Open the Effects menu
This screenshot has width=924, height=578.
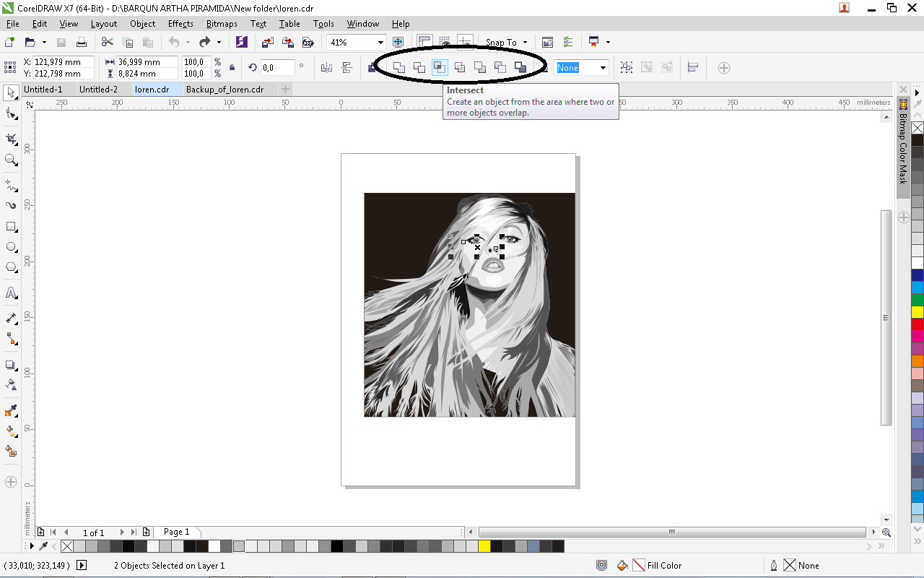click(180, 24)
